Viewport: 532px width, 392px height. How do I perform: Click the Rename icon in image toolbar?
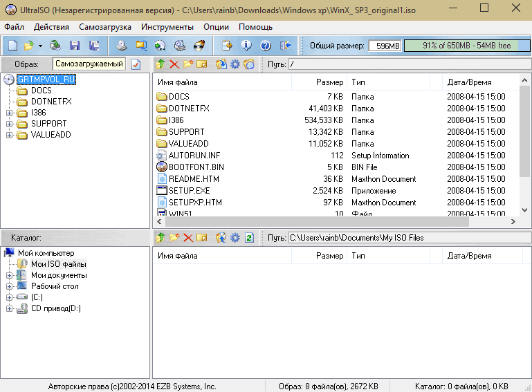(x=201, y=64)
